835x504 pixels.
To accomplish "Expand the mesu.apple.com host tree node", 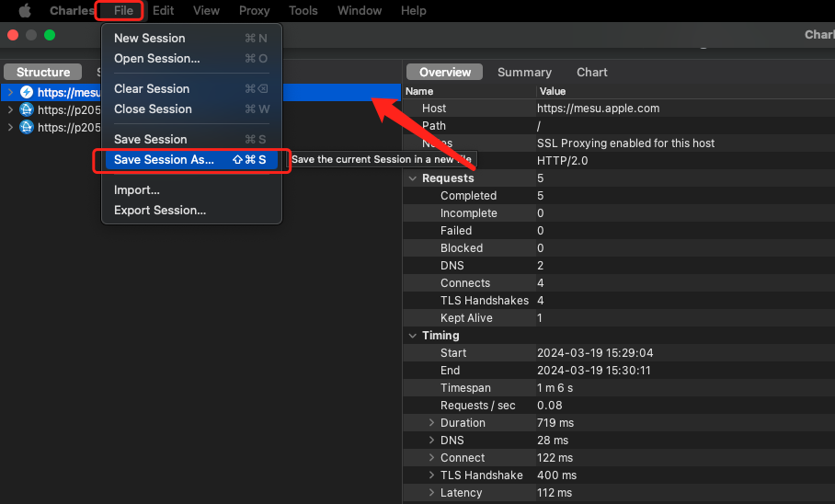I will tap(10, 92).
